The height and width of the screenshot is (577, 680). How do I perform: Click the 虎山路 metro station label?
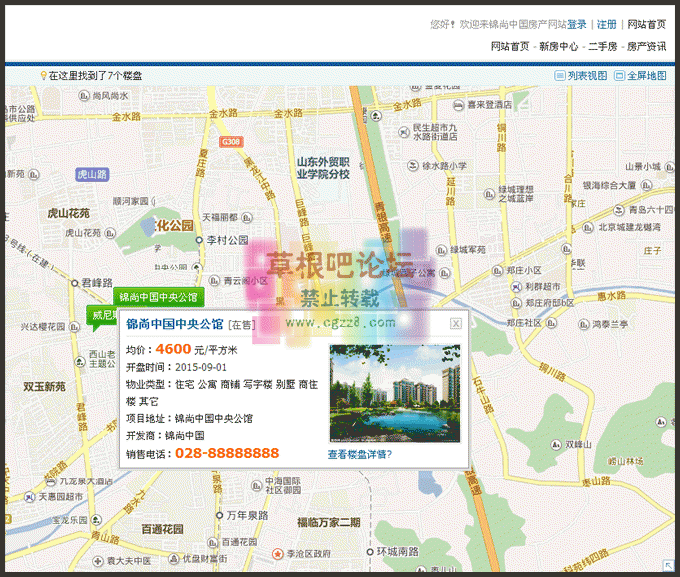[x=92, y=174]
